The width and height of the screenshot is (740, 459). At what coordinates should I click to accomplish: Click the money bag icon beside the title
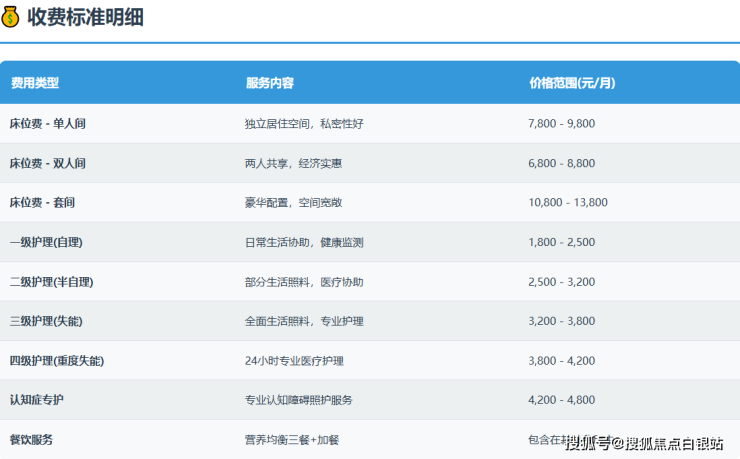coord(11,17)
